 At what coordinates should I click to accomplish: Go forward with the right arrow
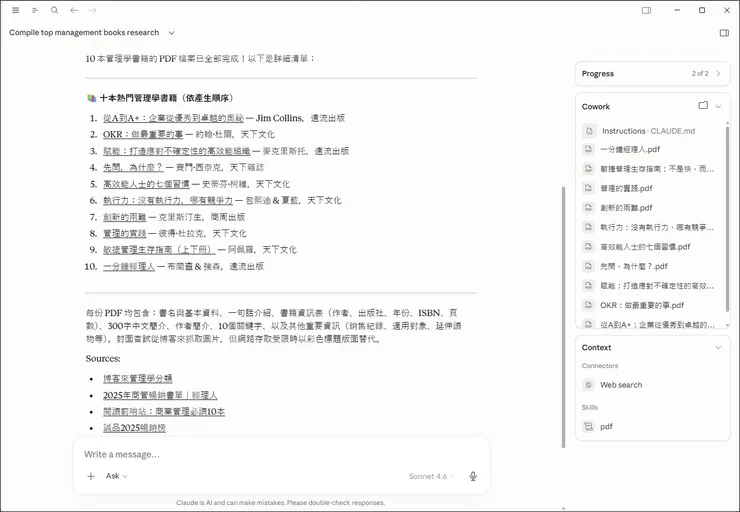pos(92,10)
